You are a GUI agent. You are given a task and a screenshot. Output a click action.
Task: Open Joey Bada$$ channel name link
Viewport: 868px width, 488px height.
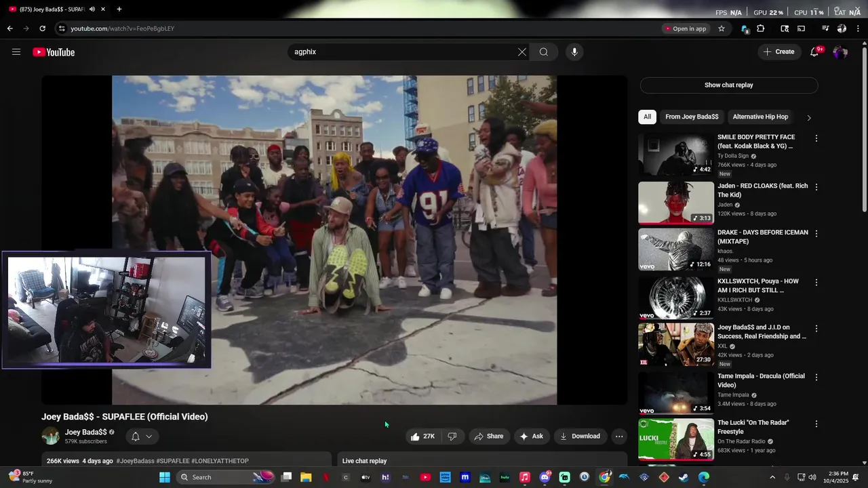coord(86,432)
